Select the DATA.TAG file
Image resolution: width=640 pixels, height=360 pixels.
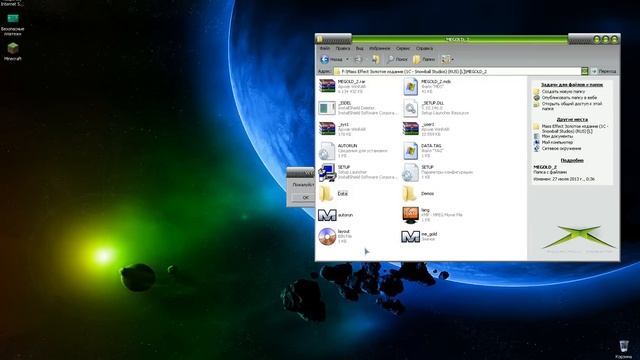422,151
